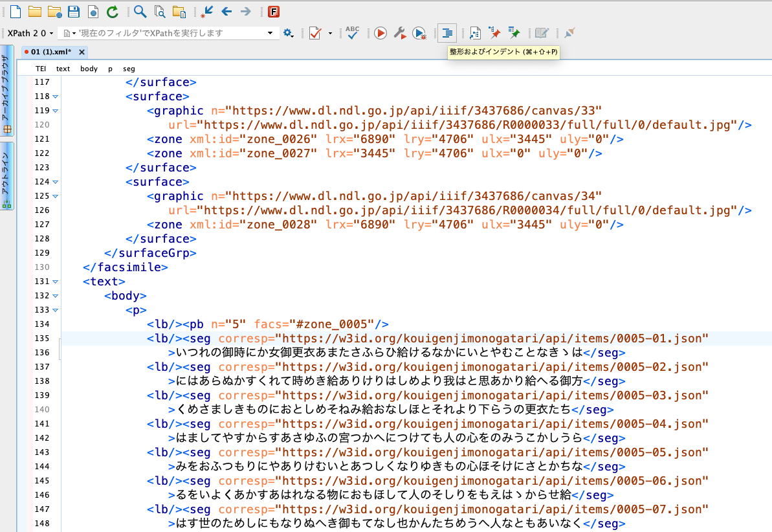Collapse the text element at line 131

pos(55,282)
